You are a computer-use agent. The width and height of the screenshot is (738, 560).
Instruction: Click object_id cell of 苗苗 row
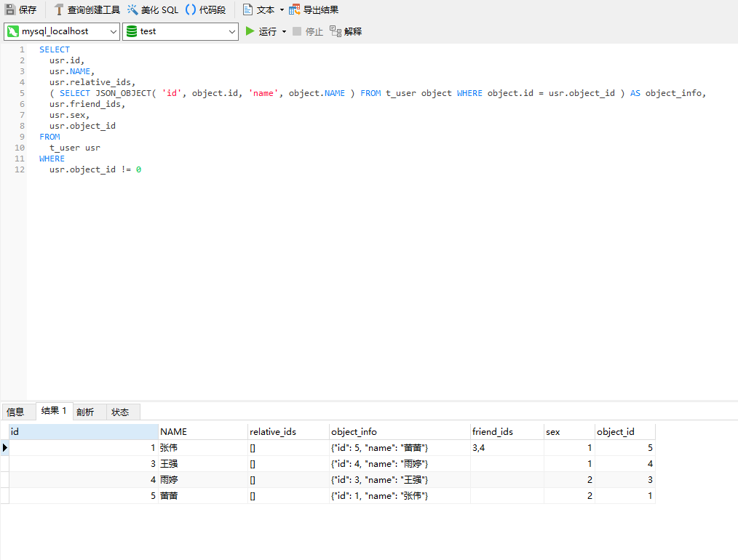click(624, 495)
